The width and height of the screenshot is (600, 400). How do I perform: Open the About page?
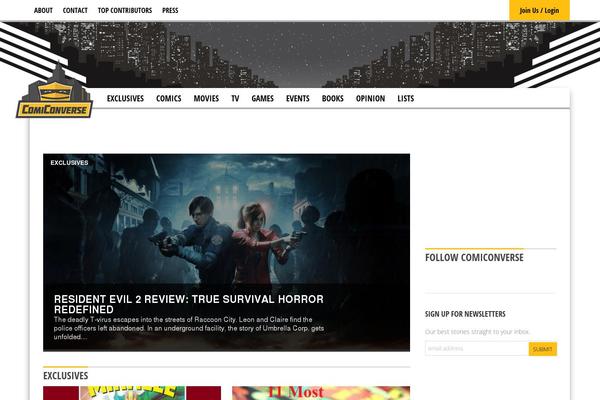tap(43, 11)
